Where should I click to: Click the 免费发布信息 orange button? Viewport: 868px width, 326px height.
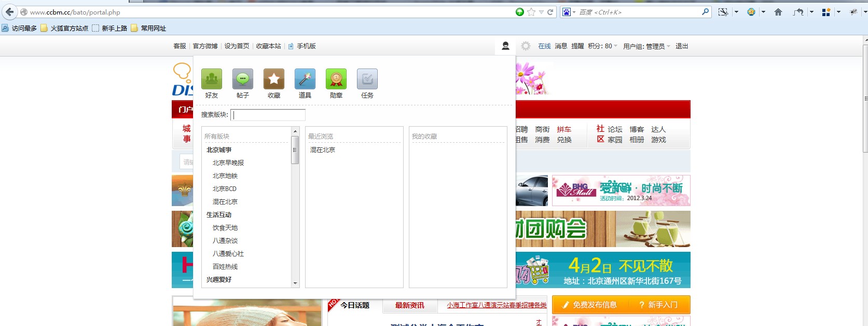coord(590,305)
